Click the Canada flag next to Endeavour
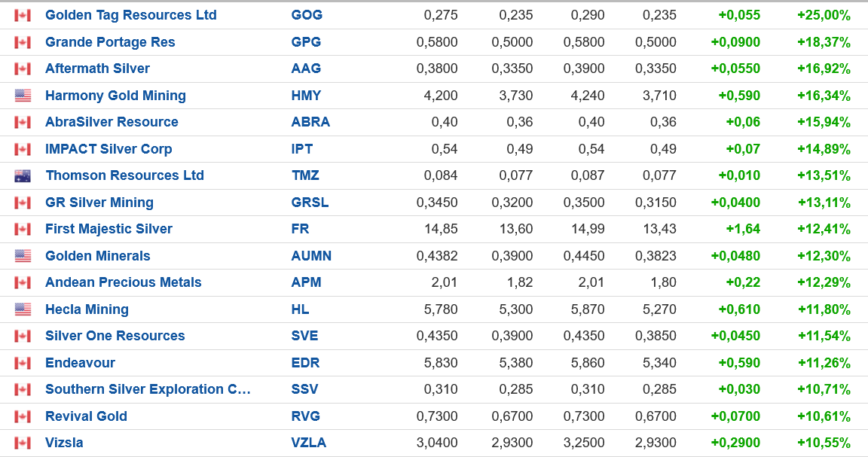This screenshot has height=457, width=868. click(23, 363)
